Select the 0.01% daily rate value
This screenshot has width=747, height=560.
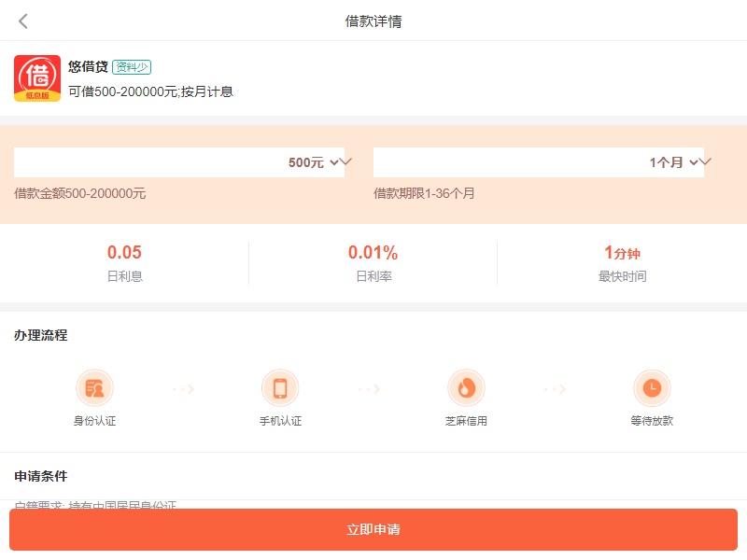(373, 252)
